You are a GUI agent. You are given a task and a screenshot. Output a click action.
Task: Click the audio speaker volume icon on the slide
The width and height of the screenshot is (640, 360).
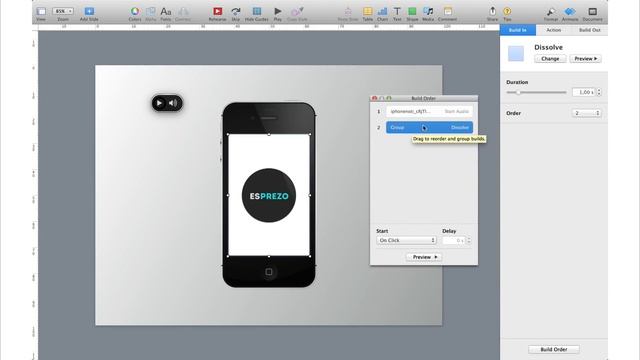click(173, 103)
